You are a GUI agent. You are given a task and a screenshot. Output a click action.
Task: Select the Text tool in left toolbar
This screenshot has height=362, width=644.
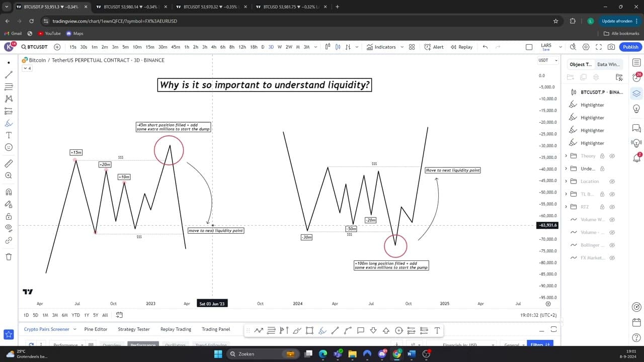coord(9,135)
